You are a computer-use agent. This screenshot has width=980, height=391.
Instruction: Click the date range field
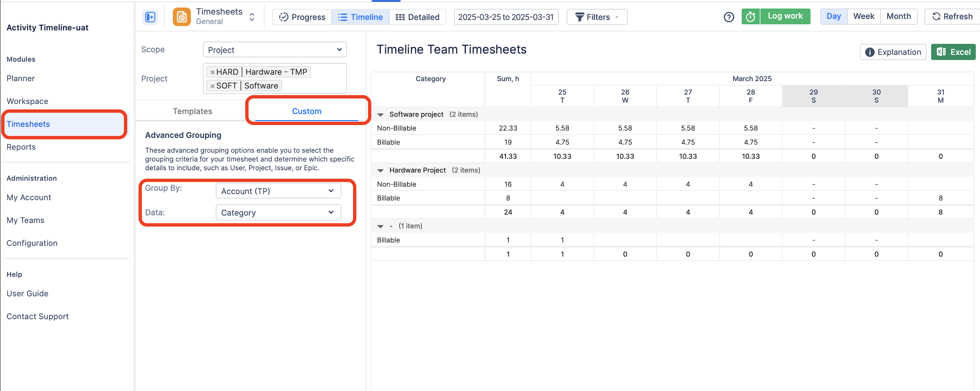click(506, 17)
